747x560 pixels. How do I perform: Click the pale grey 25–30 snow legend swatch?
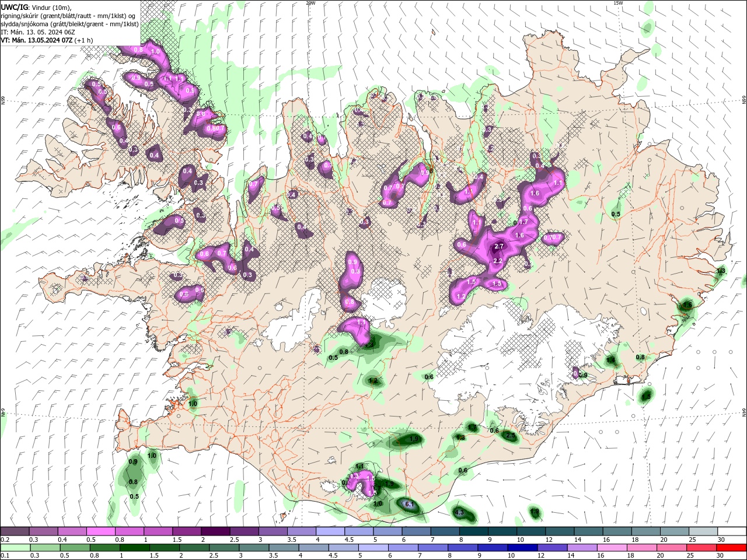click(704, 531)
